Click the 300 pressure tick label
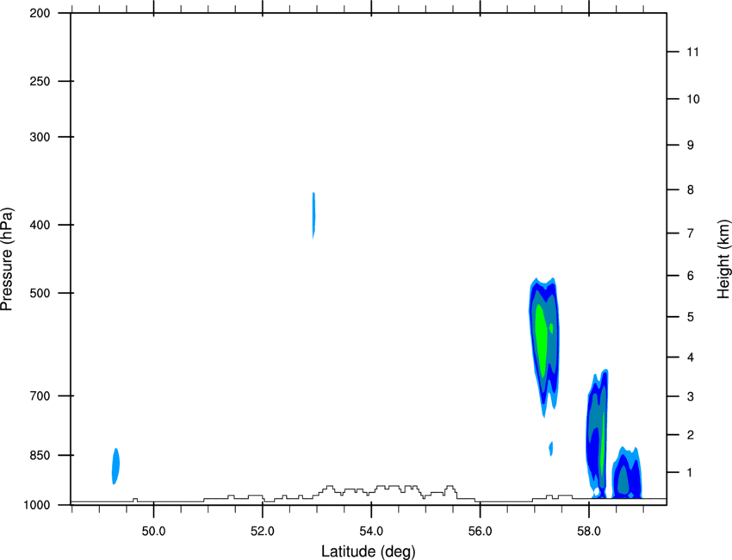Viewport: 732px width, 560px height. point(40,137)
